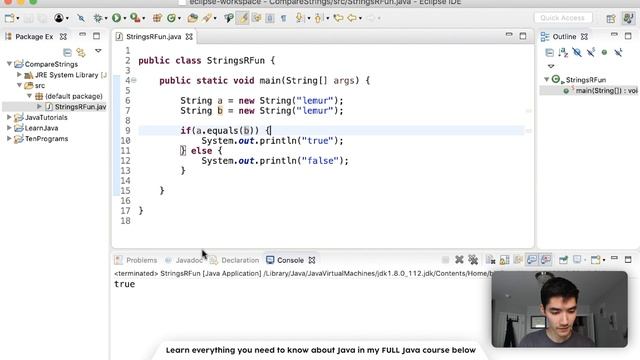Click the Debug bug toolbar icon
Image resolution: width=640 pixels, height=360 pixels.
(x=98, y=18)
